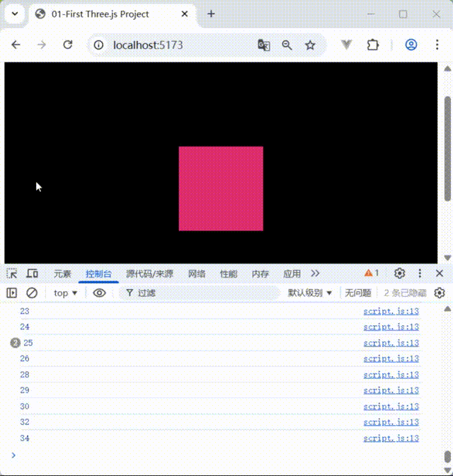Select console log value 34
The height and width of the screenshot is (476, 453).
pos(25,438)
